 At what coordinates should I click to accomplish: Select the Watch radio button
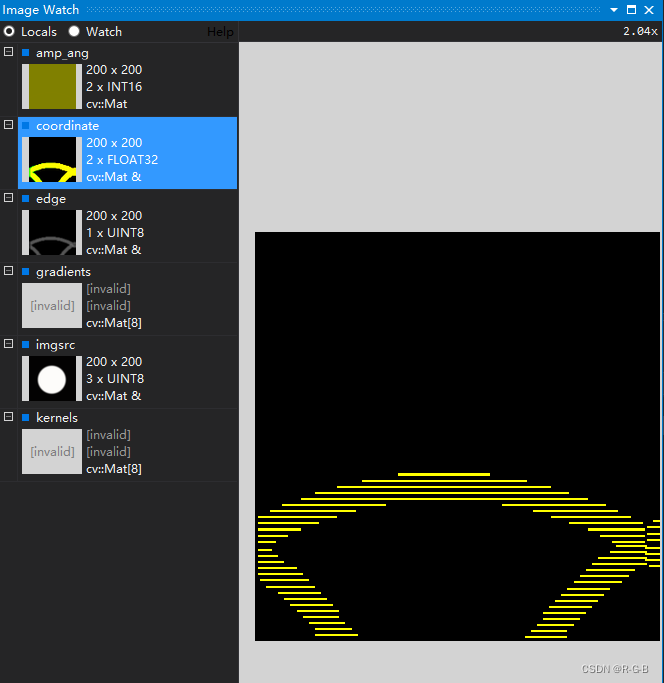(74, 31)
